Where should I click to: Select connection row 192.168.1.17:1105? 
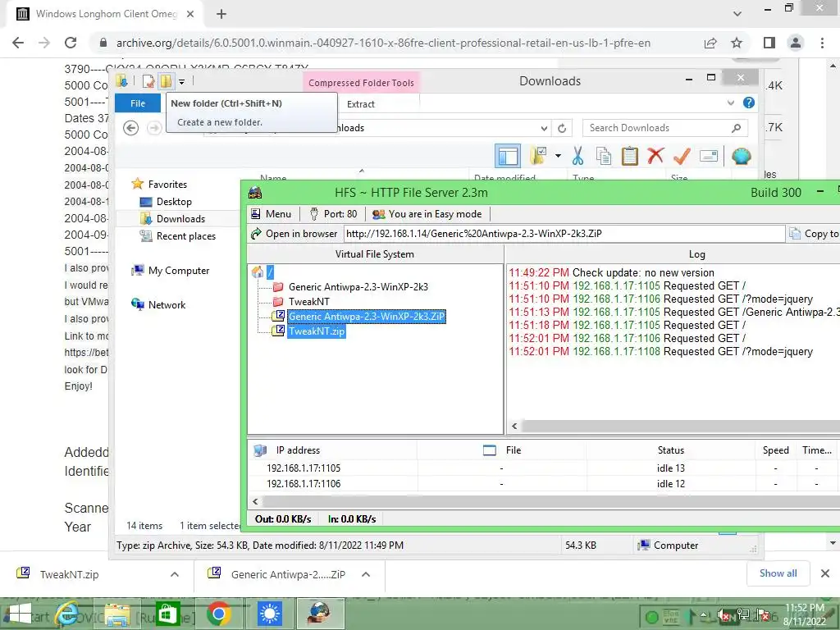pos(544,468)
